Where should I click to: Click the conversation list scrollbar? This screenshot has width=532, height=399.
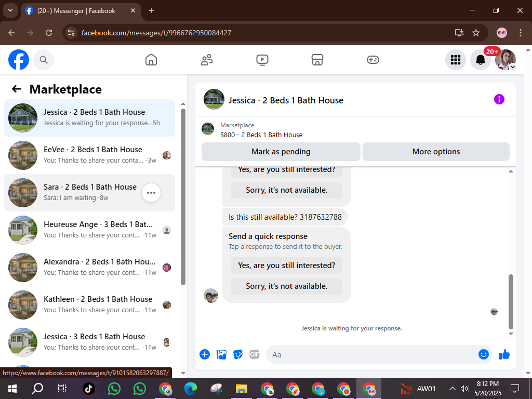[183, 197]
